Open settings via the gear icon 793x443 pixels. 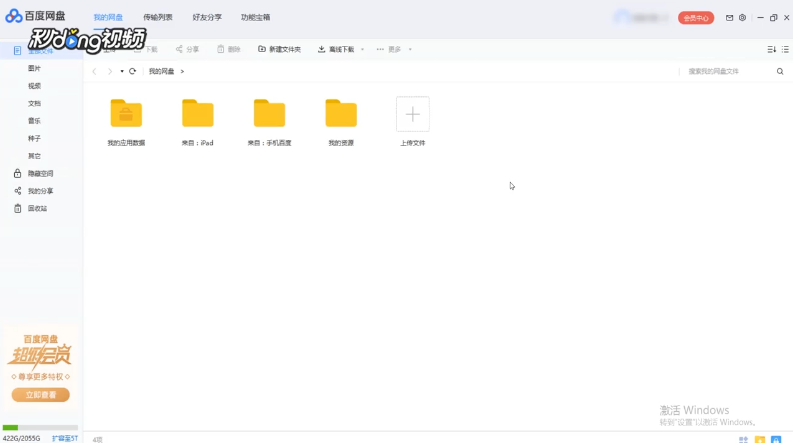(742, 18)
